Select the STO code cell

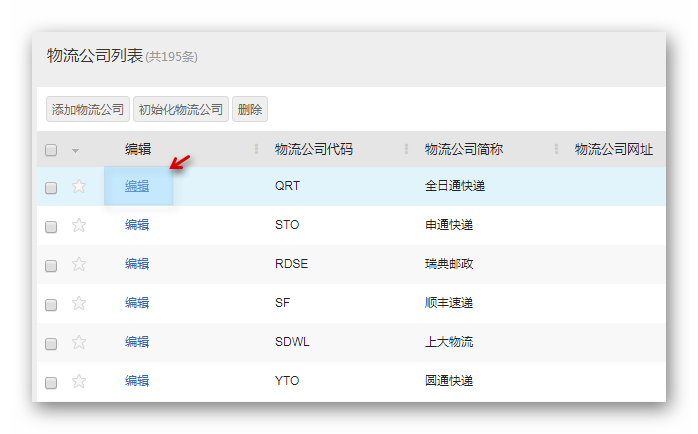pyautogui.click(x=287, y=225)
